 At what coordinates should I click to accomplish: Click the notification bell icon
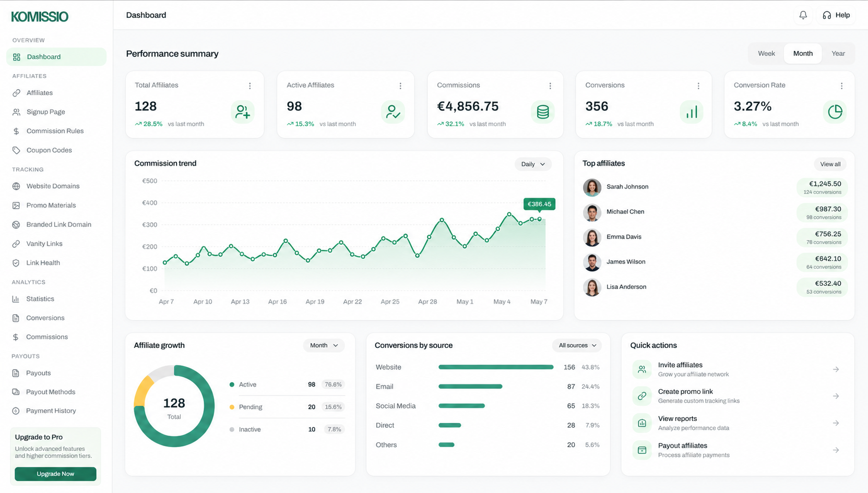(803, 15)
